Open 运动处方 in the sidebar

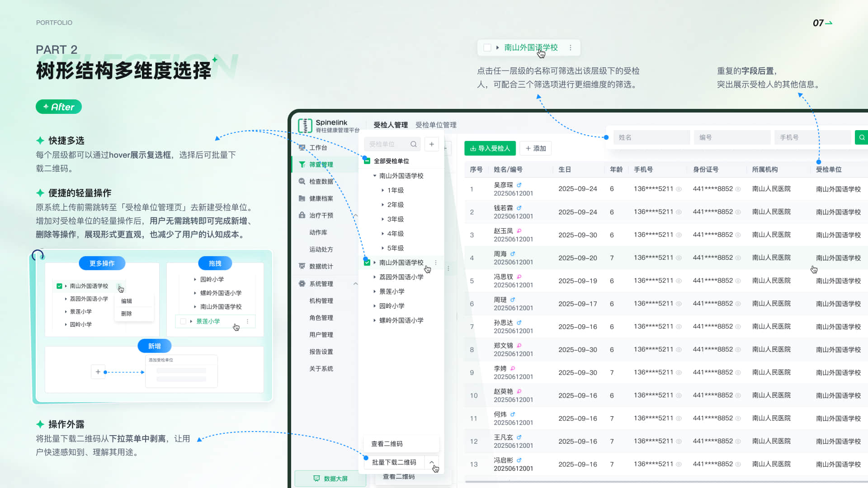321,249
